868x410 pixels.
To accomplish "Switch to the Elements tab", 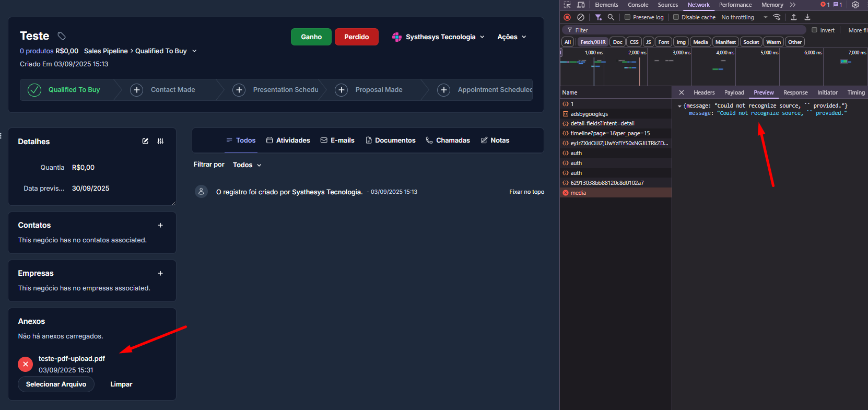I will (x=606, y=5).
